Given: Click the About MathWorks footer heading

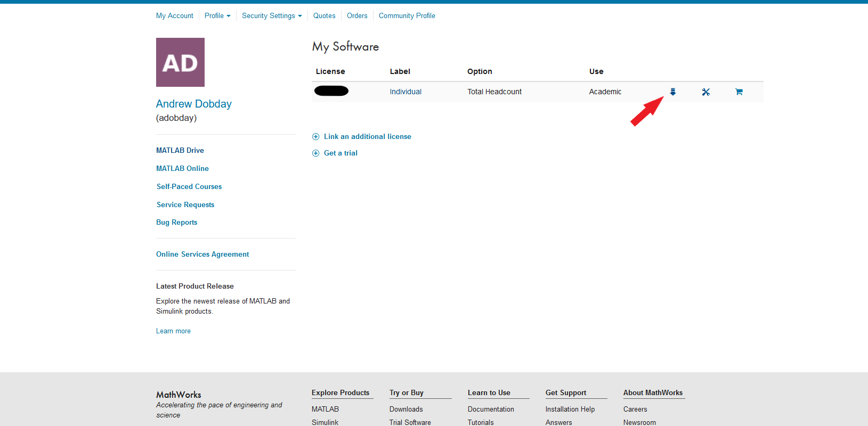Looking at the screenshot, I should pos(653,392).
